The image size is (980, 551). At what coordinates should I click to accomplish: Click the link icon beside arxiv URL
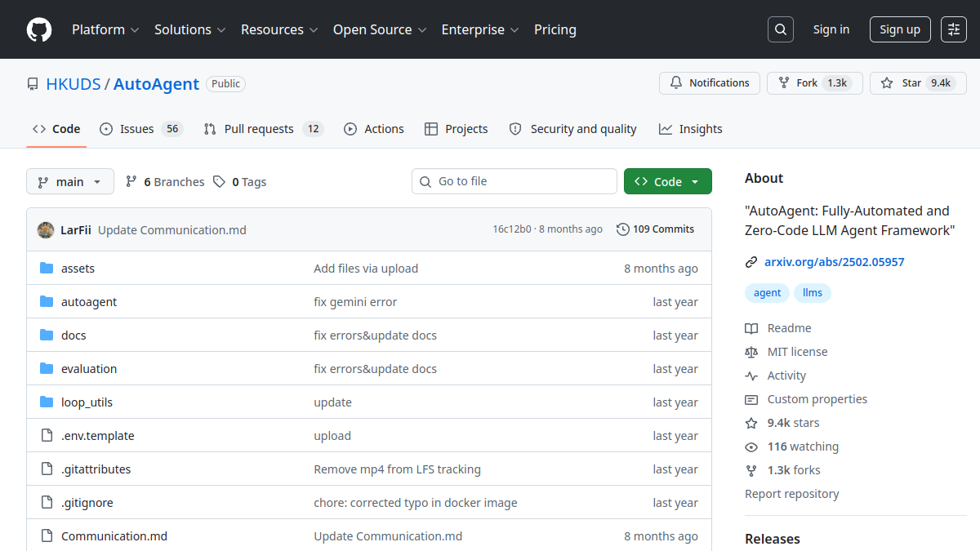click(x=751, y=262)
